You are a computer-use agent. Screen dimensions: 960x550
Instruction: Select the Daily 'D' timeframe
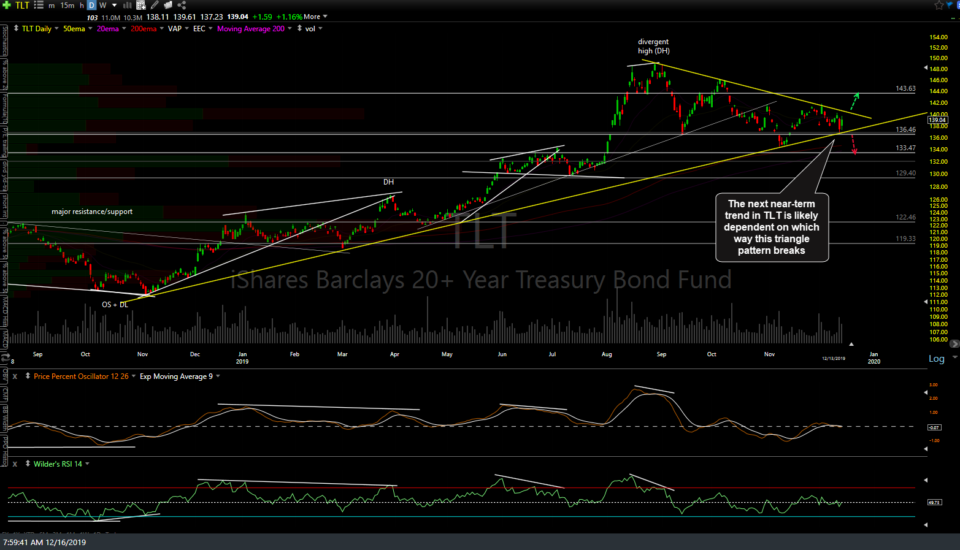point(91,5)
